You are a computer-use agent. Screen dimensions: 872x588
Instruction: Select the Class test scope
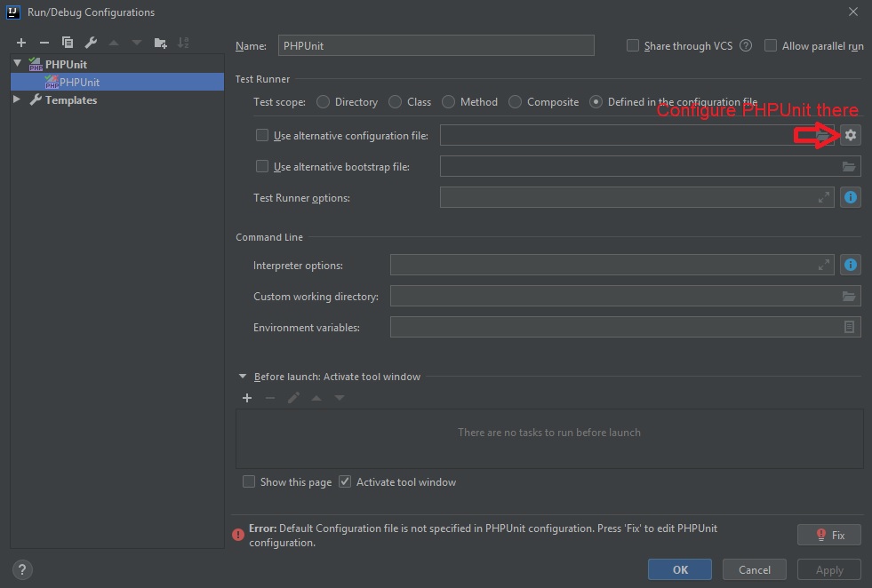coord(395,102)
